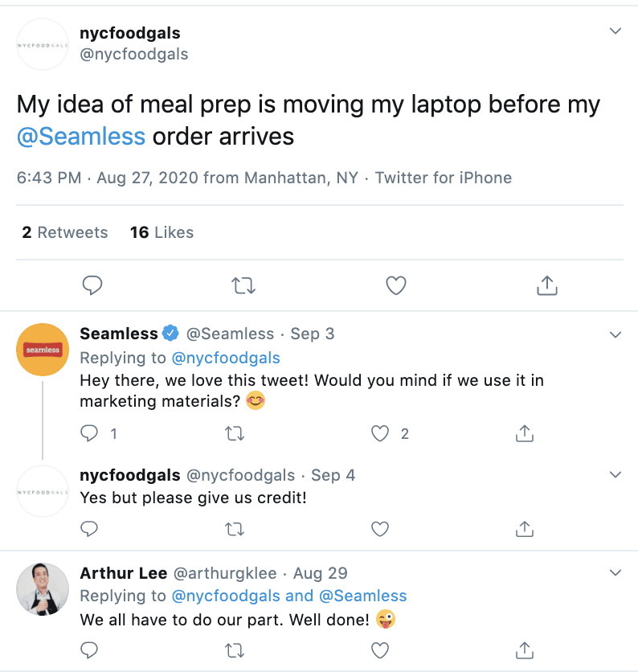Like the Seamless reply tweet

click(x=380, y=434)
